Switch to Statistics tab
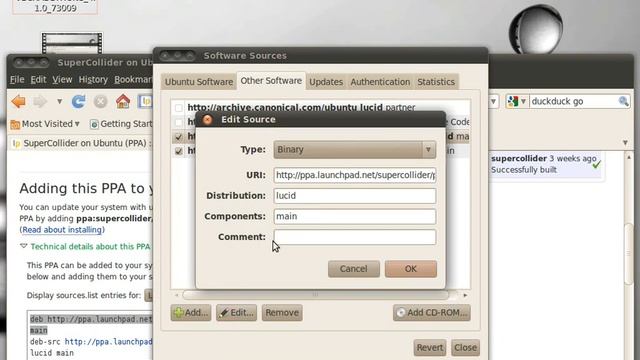 coord(436,82)
